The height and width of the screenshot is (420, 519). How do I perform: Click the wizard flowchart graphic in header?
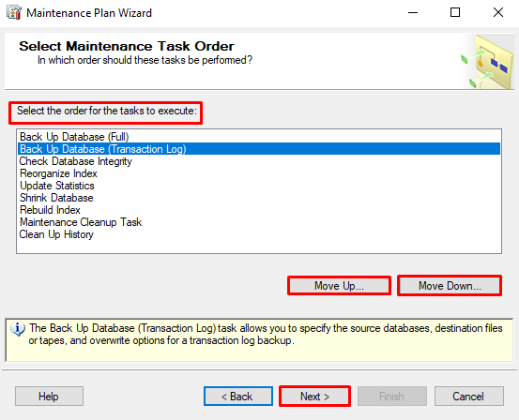(x=486, y=62)
